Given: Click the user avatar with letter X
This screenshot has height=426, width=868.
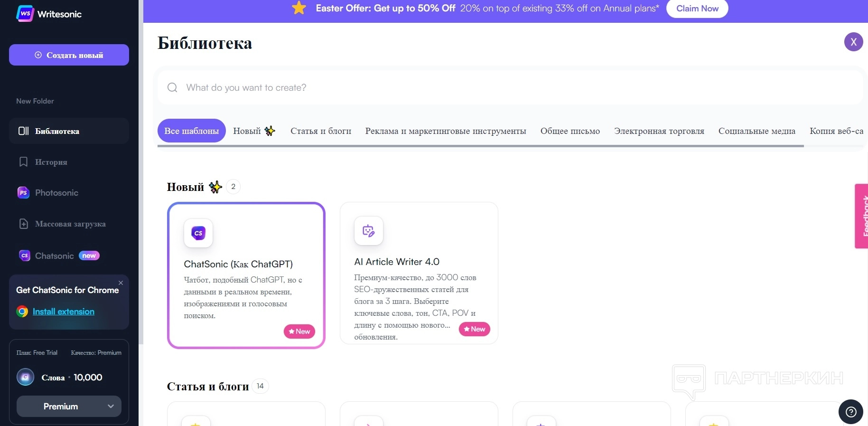Looking at the screenshot, I should tap(853, 42).
